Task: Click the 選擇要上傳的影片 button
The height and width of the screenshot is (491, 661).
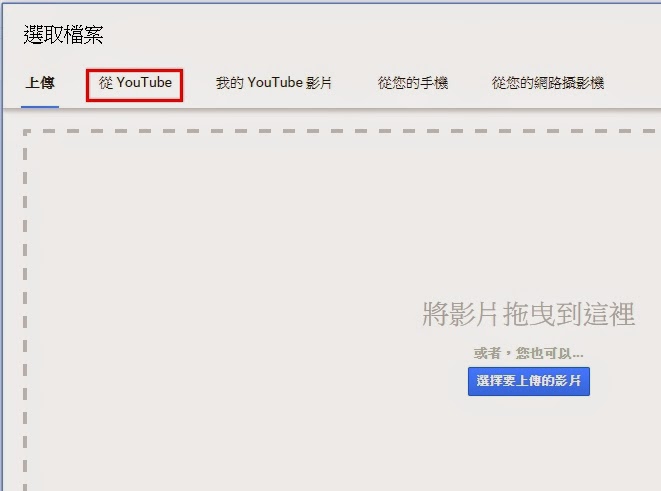Action: click(529, 381)
